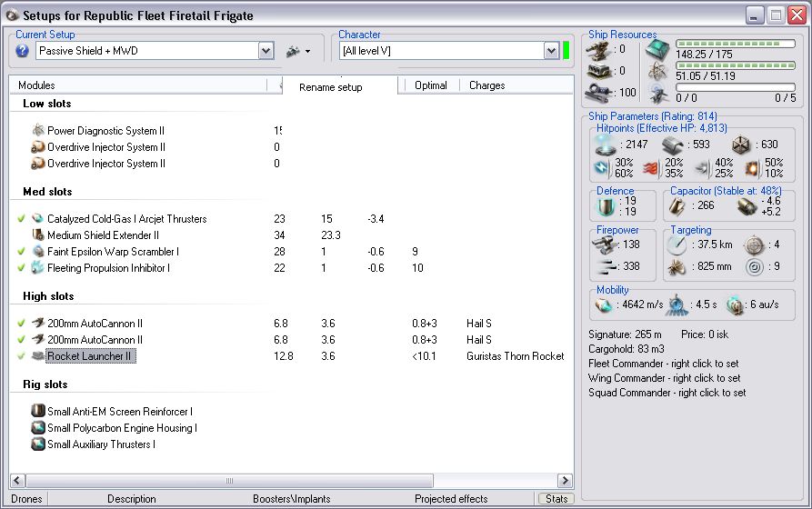Click the armor hitpoints icon 593
This screenshot has width=812, height=509.
(x=672, y=145)
